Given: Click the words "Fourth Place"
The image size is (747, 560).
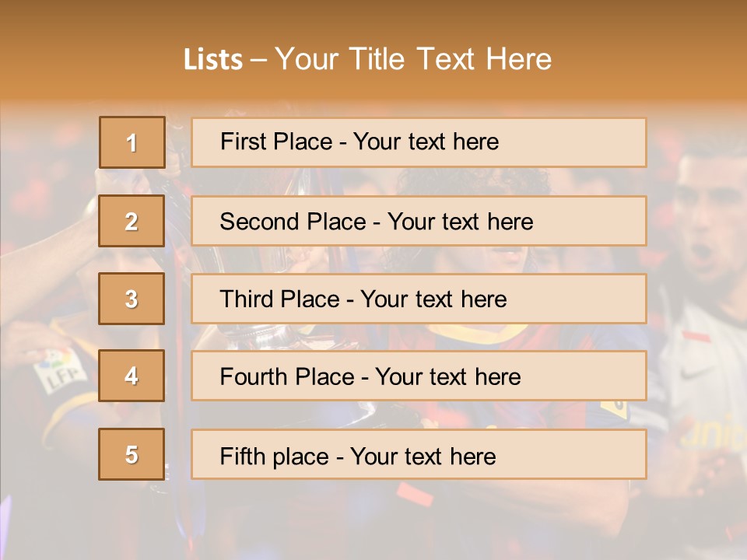Looking at the screenshot, I should coord(287,376).
